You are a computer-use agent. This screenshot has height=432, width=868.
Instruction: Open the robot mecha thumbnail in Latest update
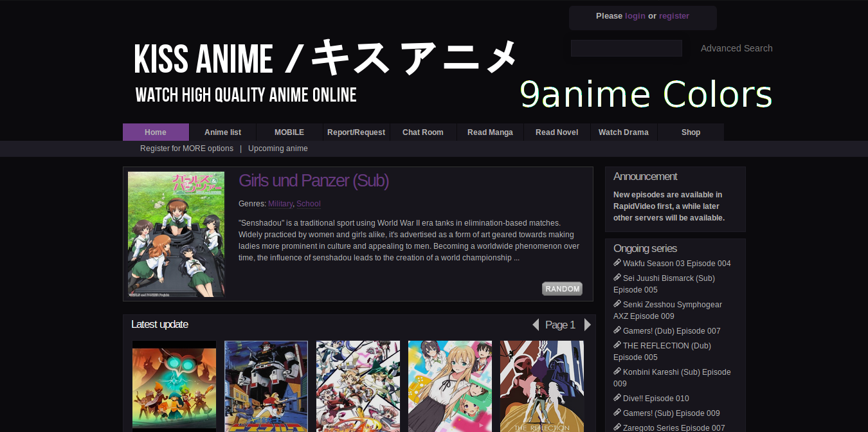(266, 386)
